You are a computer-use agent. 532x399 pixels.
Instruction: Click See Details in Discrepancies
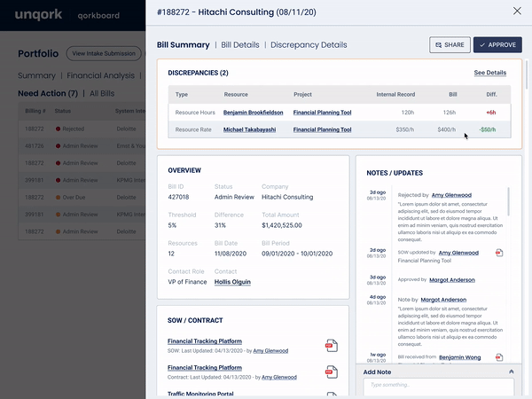coord(490,73)
